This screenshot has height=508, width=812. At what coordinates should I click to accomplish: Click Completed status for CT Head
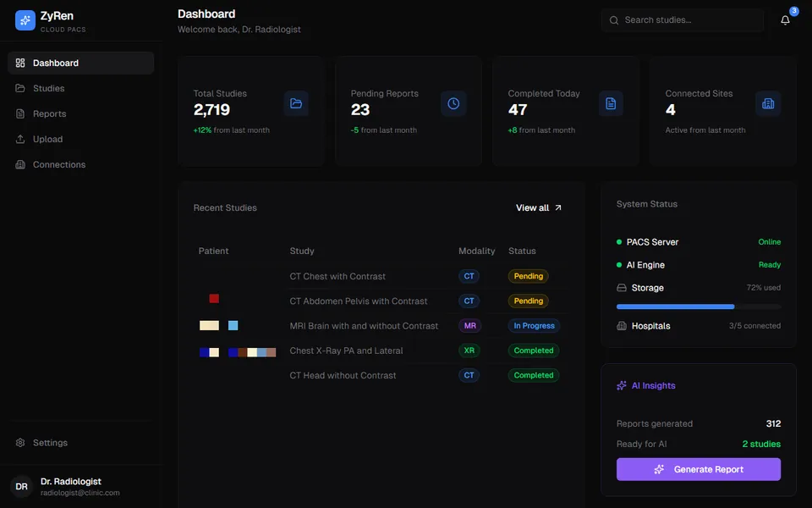(534, 375)
